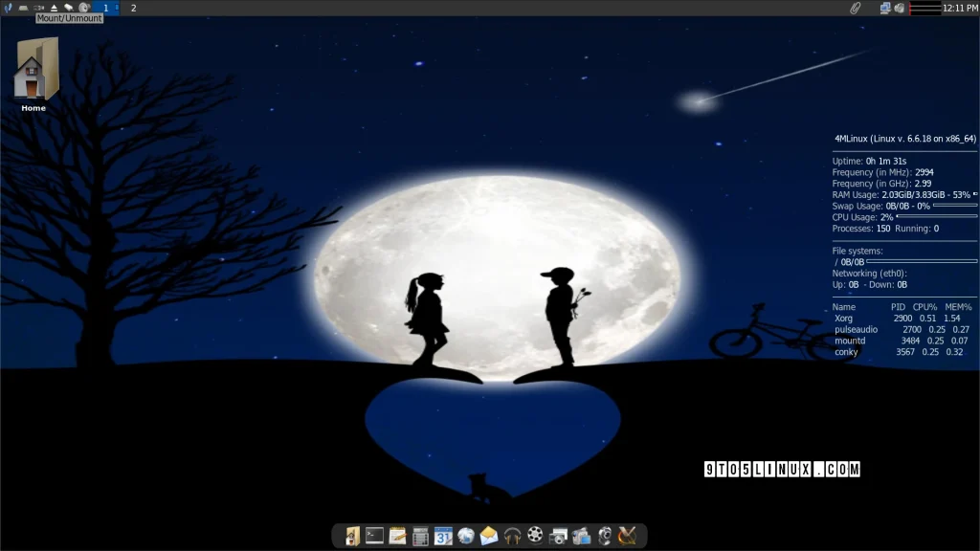The image size is (980, 551).
Task: Open the notepad text editor in dock
Action: tap(397, 536)
